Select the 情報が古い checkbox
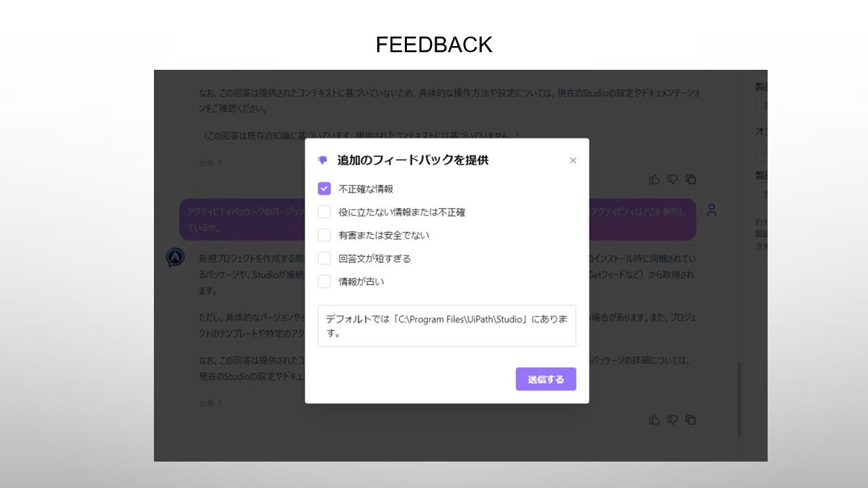Viewport: 868px width, 488px height. coord(324,281)
